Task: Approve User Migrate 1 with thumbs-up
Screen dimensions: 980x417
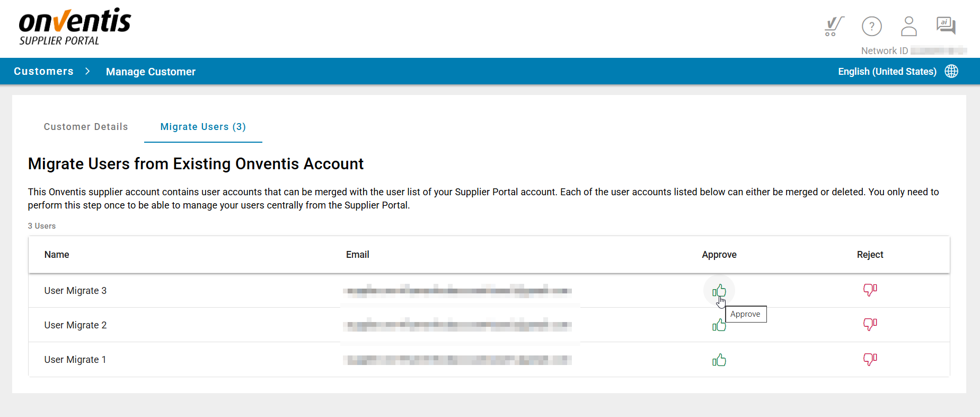Action: pos(719,360)
